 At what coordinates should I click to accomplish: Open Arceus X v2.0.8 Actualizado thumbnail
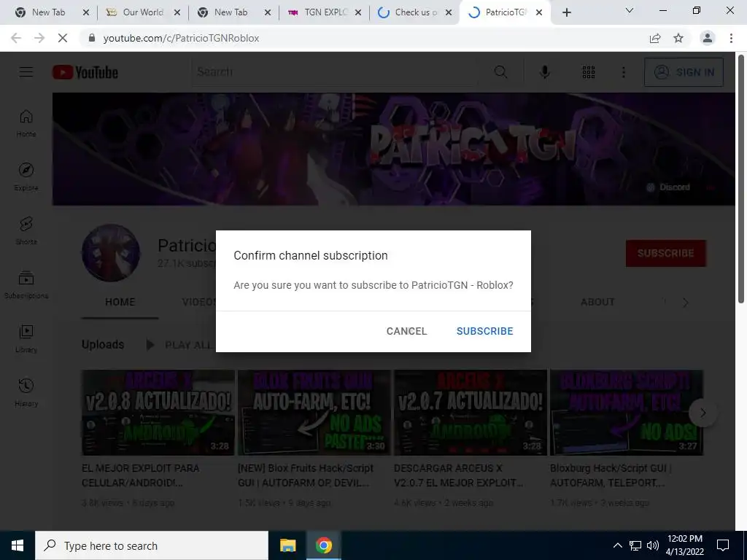coord(158,413)
